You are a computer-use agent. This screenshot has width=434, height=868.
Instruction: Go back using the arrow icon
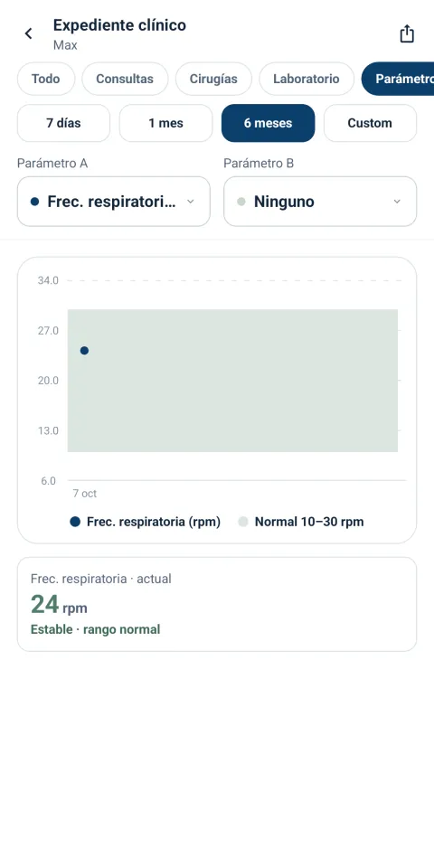(x=28, y=33)
